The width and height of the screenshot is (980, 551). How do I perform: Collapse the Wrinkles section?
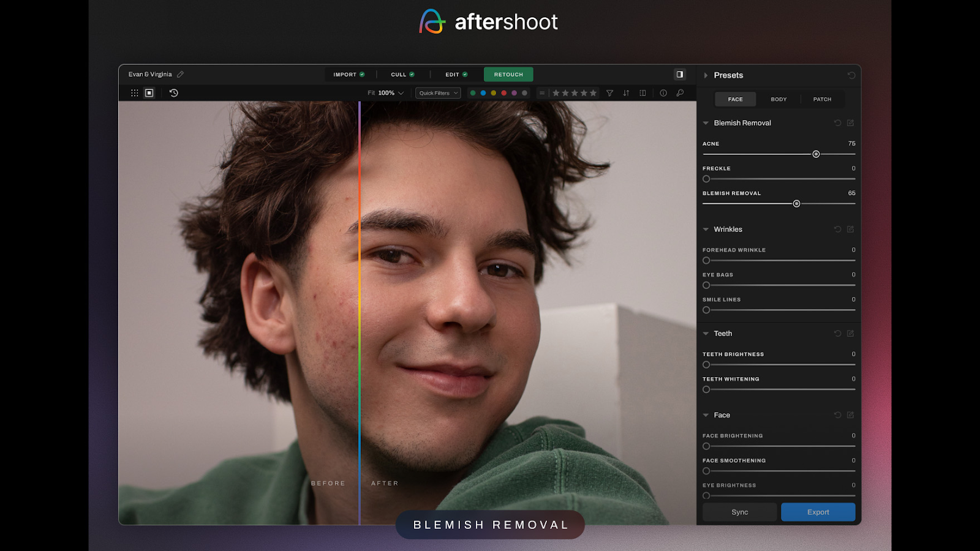[706, 229]
